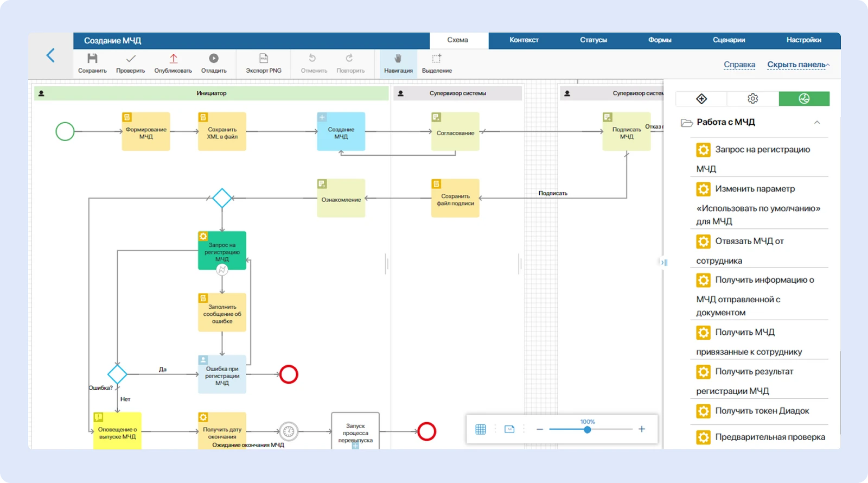This screenshot has height=483, width=868.
Task: Switch to the Контекст tab
Action: tap(524, 40)
